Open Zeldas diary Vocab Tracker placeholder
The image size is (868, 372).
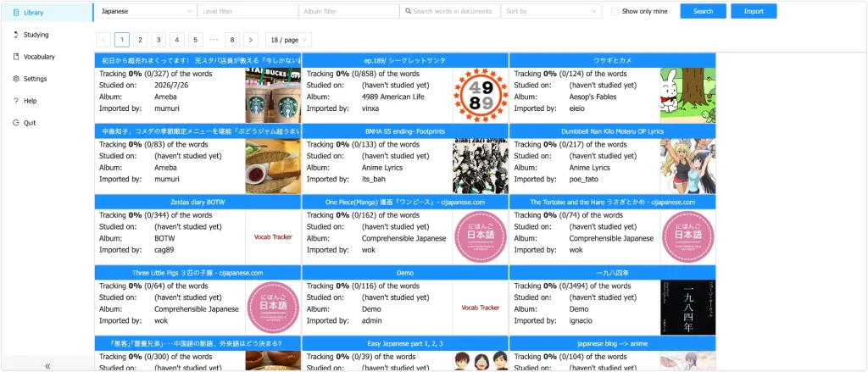tap(273, 237)
